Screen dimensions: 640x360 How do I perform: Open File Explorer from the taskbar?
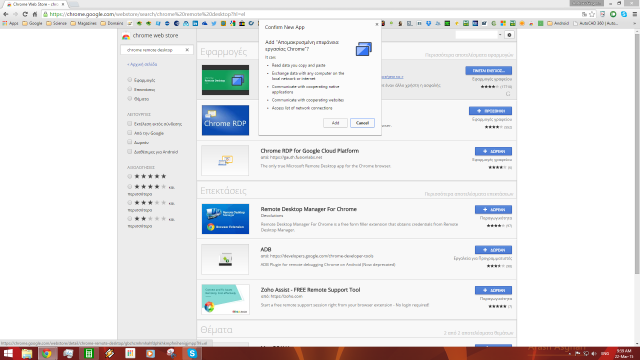(27, 353)
